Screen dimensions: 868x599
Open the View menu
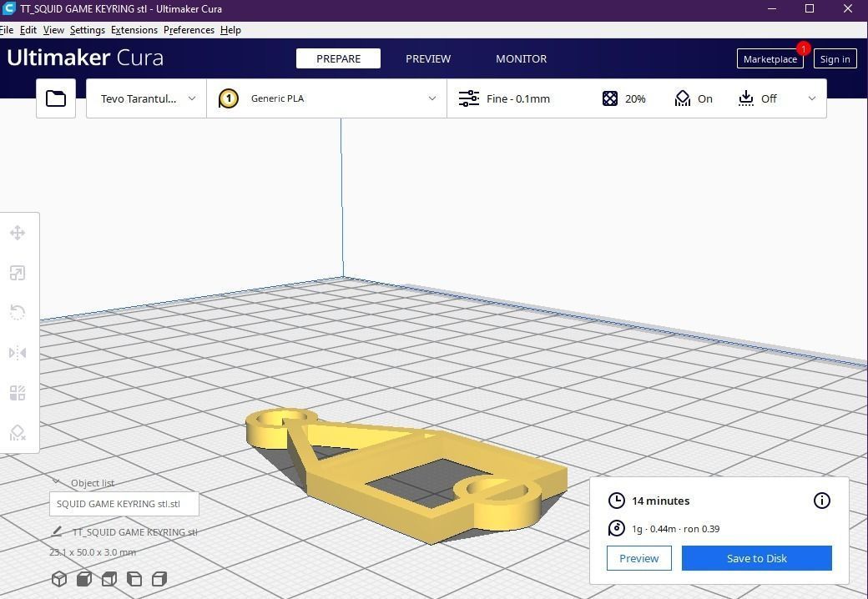[x=53, y=30]
